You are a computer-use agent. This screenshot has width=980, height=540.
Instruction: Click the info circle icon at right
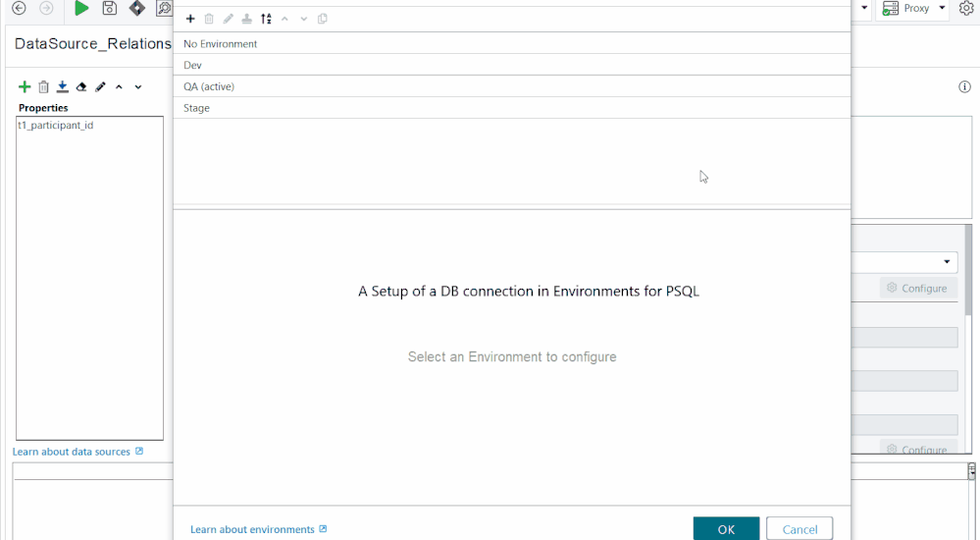tap(965, 87)
